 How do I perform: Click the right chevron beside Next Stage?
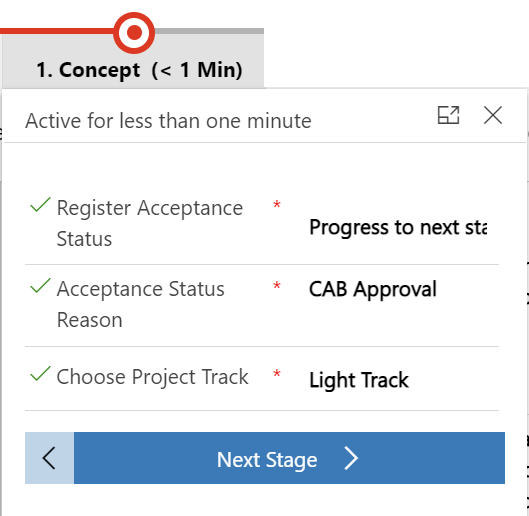tap(351, 458)
